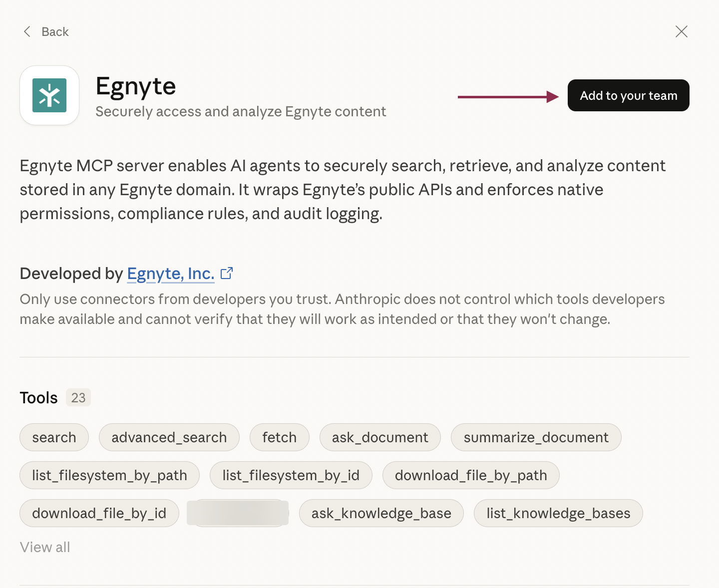Image resolution: width=719 pixels, height=588 pixels.
Task: Click the list_knowledge_bases chip
Action: point(558,513)
